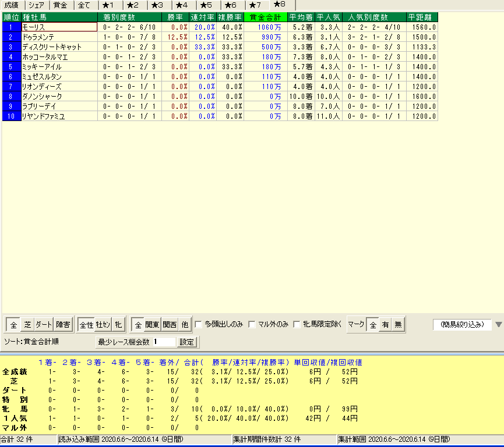
Task: Toggle the 関東 region filter button
Action: (x=152, y=325)
